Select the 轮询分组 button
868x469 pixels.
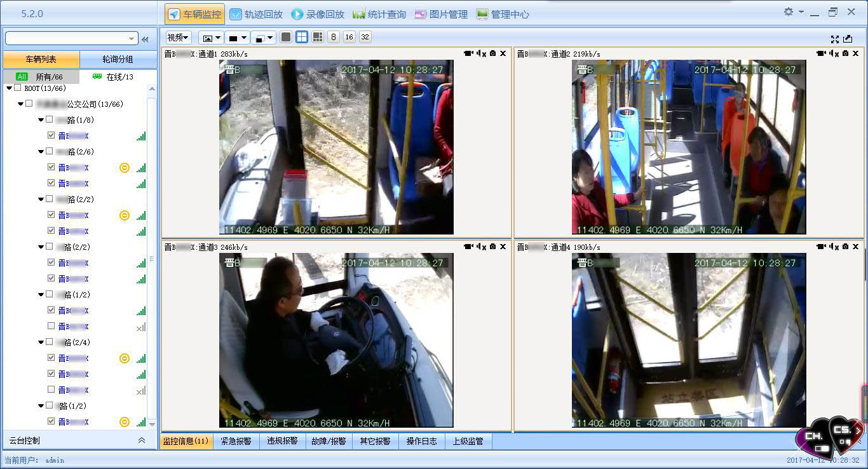coord(118,59)
